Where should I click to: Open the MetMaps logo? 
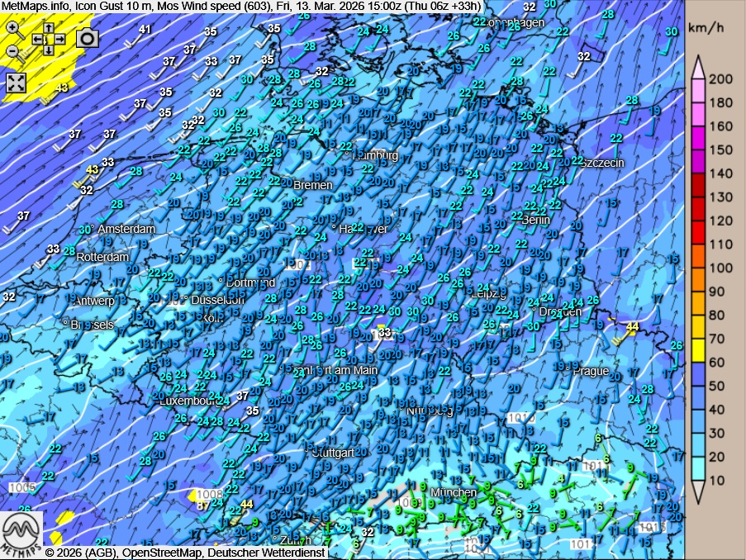point(21,533)
